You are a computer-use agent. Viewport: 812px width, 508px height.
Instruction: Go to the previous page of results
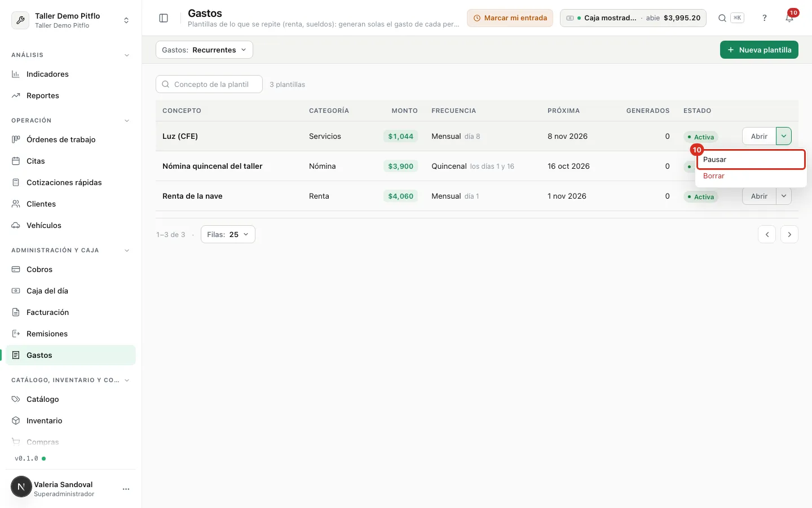point(767,234)
